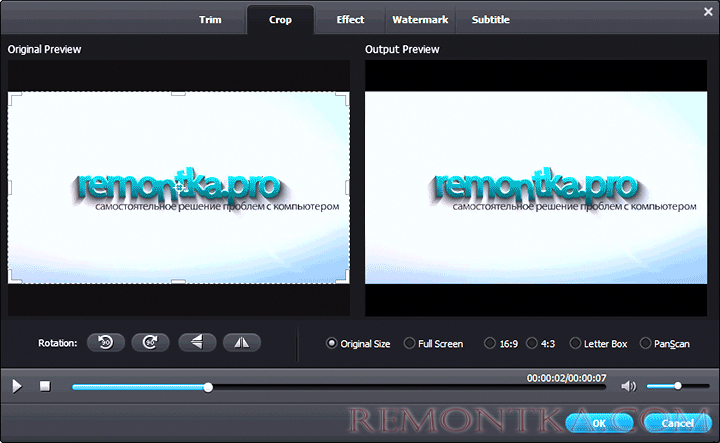This screenshot has width=720, height=443.
Task: Mute audio with the speaker icon
Action: pyautogui.click(x=628, y=386)
